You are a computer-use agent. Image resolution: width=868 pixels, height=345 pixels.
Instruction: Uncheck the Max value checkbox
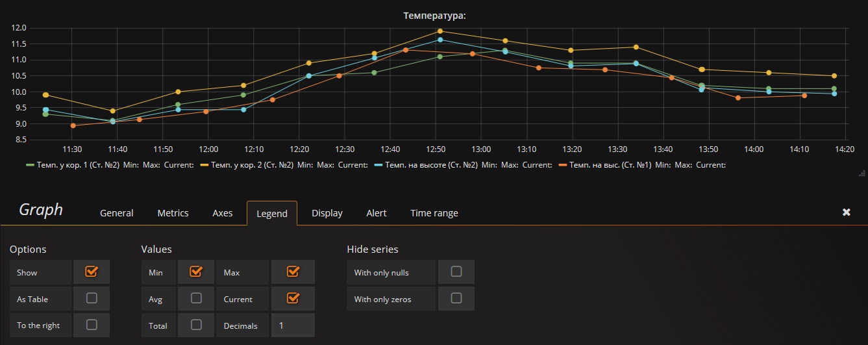click(293, 272)
